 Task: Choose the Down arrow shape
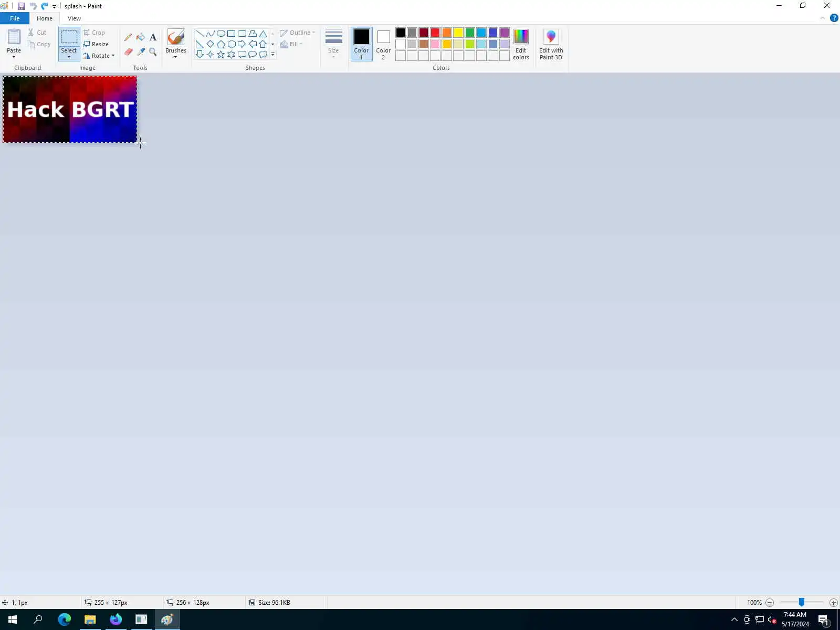(200, 54)
